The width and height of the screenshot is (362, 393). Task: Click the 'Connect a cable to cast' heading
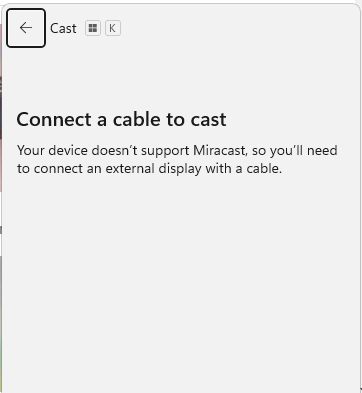pyautogui.click(x=122, y=119)
